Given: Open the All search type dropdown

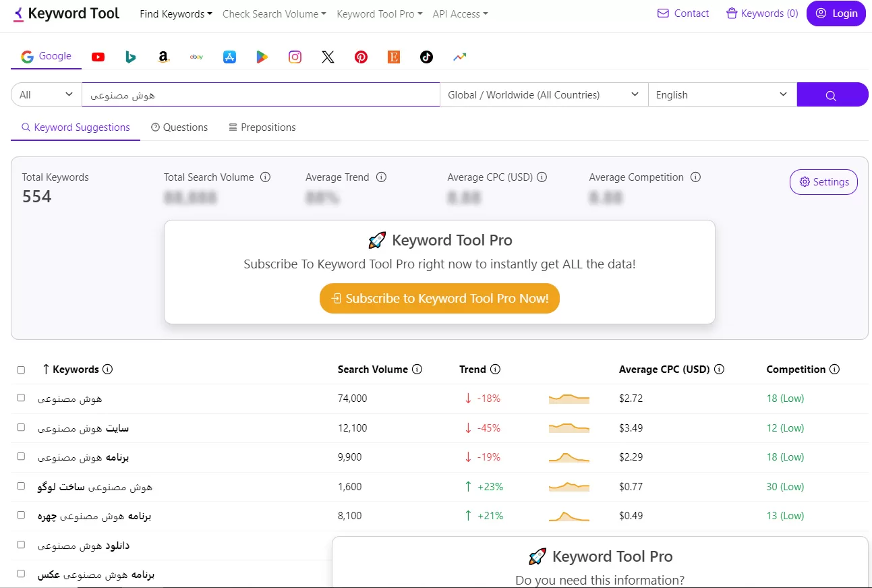Looking at the screenshot, I should tap(47, 95).
